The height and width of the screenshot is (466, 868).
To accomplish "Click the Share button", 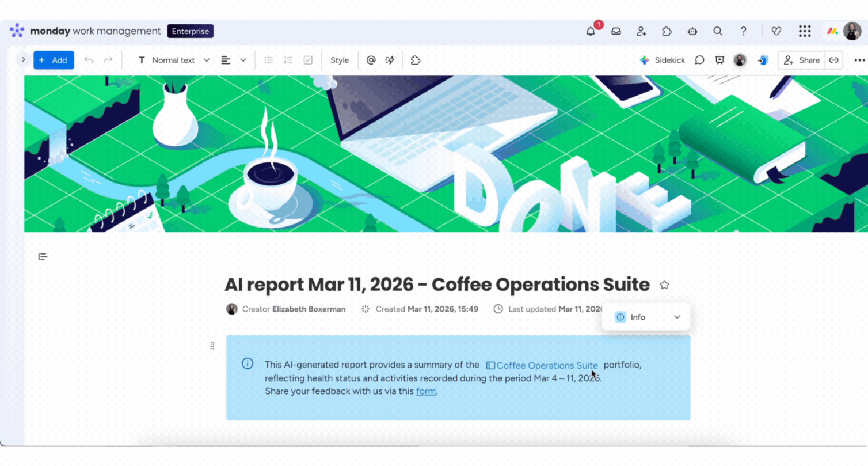I will (801, 60).
